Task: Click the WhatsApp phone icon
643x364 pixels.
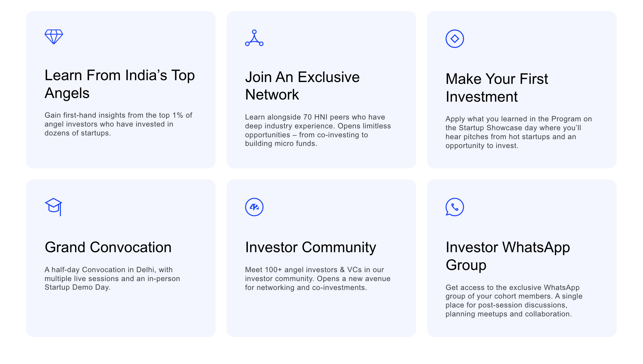Action: (x=454, y=207)
